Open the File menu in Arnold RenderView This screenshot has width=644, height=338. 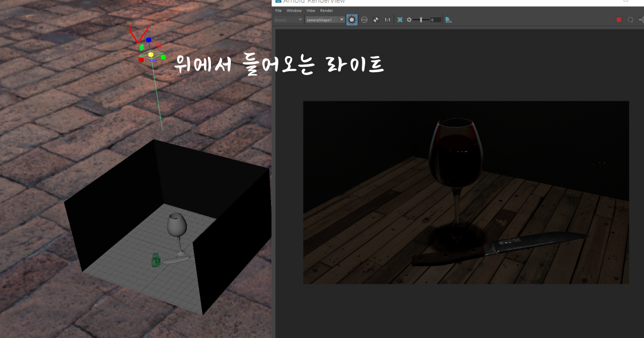point(278,11)
